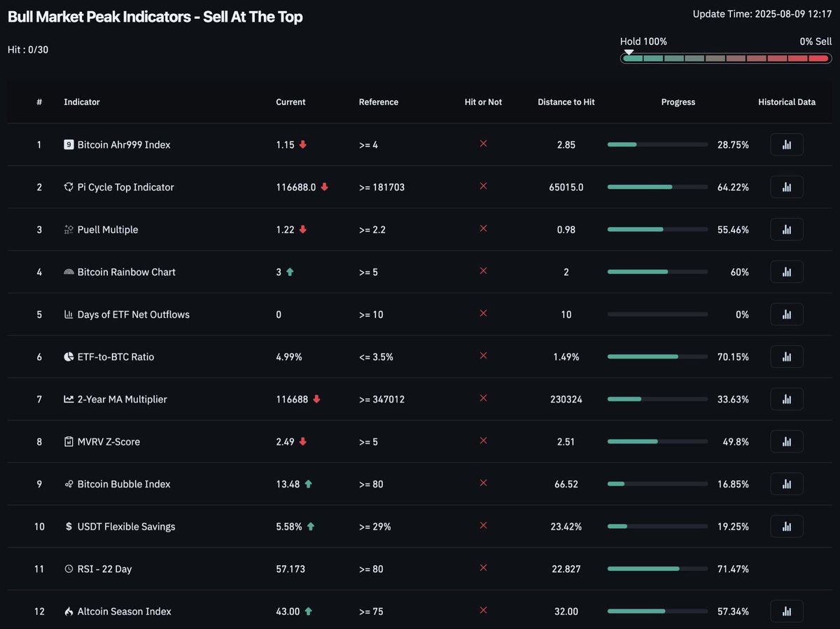840x629 pixels.
Task: Select the RSI - 22 Day clock icon
Action: (68, 569)
